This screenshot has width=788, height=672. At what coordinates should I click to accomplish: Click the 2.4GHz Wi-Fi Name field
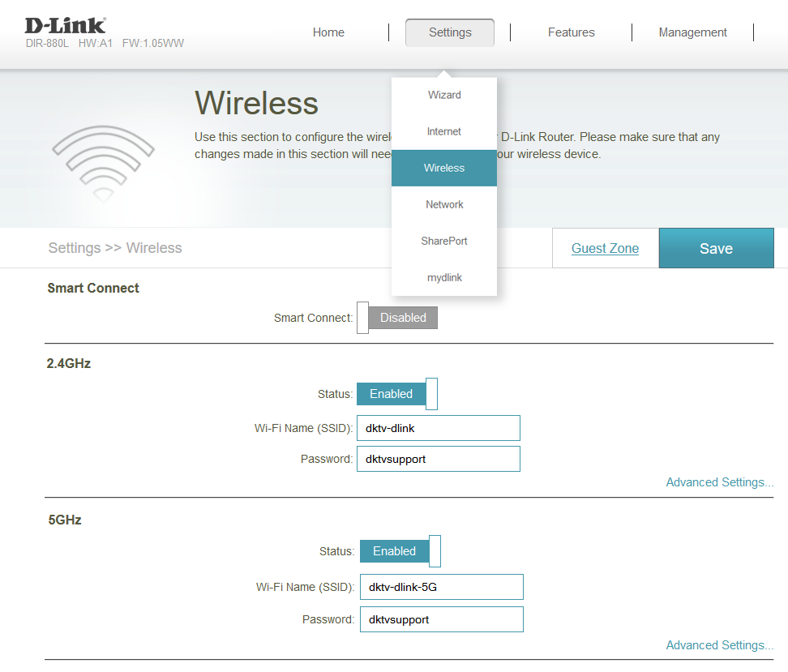coord(438,428)
